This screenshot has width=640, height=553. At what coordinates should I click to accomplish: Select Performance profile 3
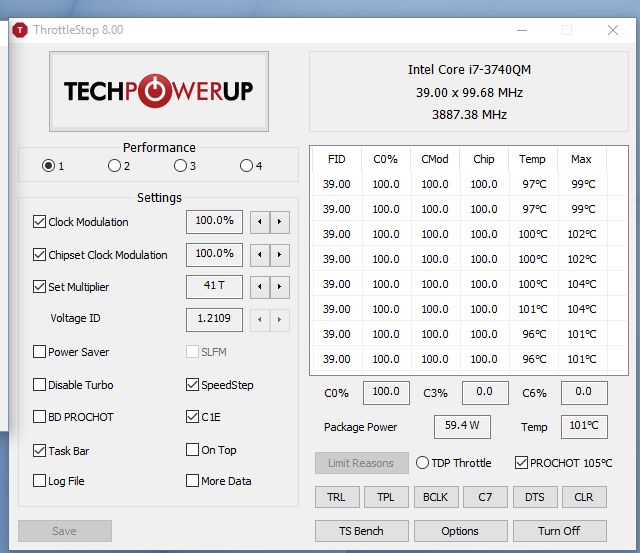180,166
